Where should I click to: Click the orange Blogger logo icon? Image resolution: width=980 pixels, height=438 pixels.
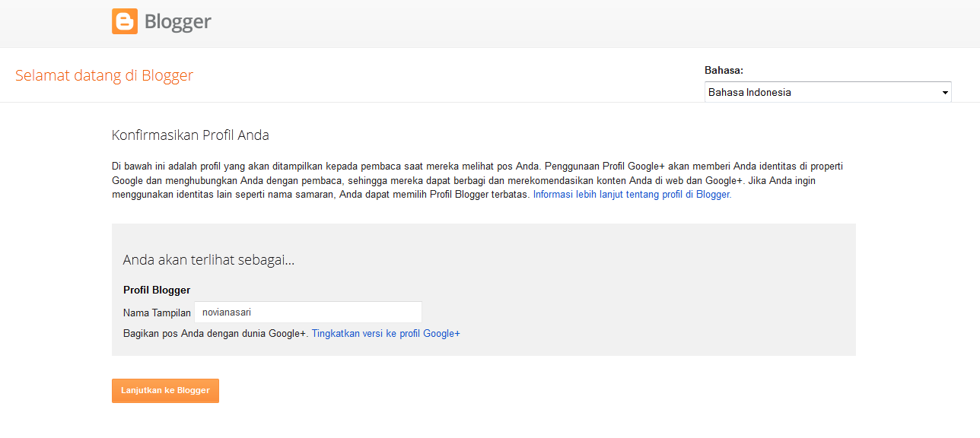pyautogui.click(x=125, y=21)
